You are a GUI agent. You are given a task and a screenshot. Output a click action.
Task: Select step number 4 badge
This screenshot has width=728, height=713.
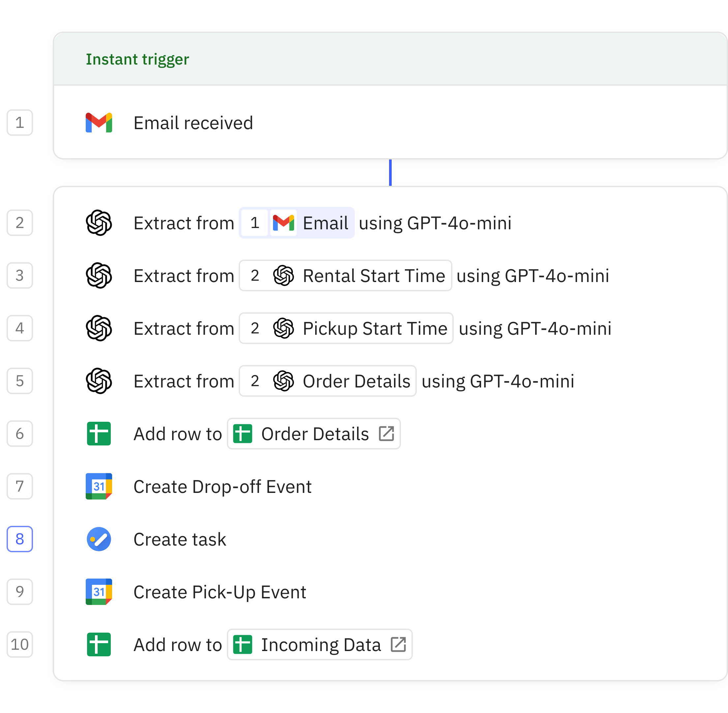click(x=20, y=328)
